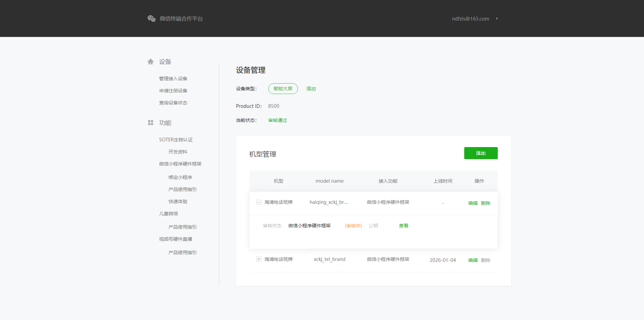Click the model name column header

pos(330,181)
